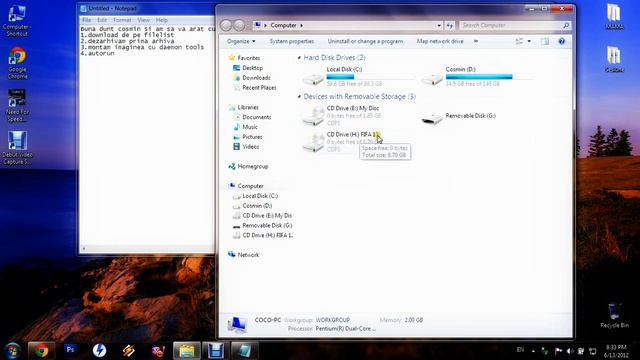Expand the address bar history dropdown

[439, 25]
